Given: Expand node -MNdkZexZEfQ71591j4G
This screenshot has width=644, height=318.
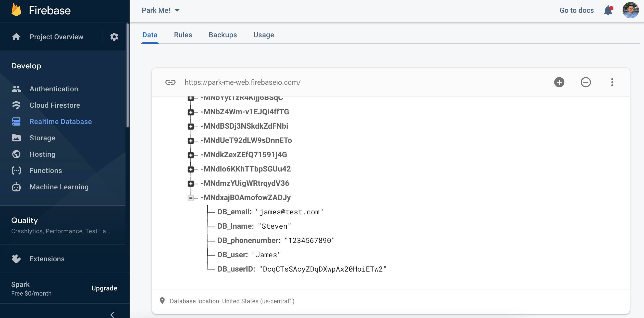Looking at the screenshot, I should coord(191,155).
